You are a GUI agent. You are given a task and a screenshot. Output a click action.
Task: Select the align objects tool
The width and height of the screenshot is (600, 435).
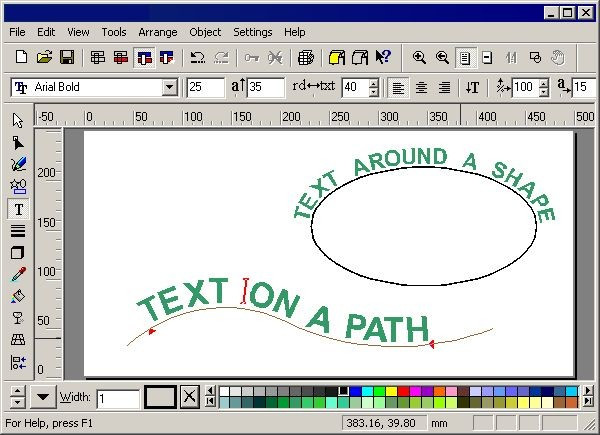[x=18, y=362]
